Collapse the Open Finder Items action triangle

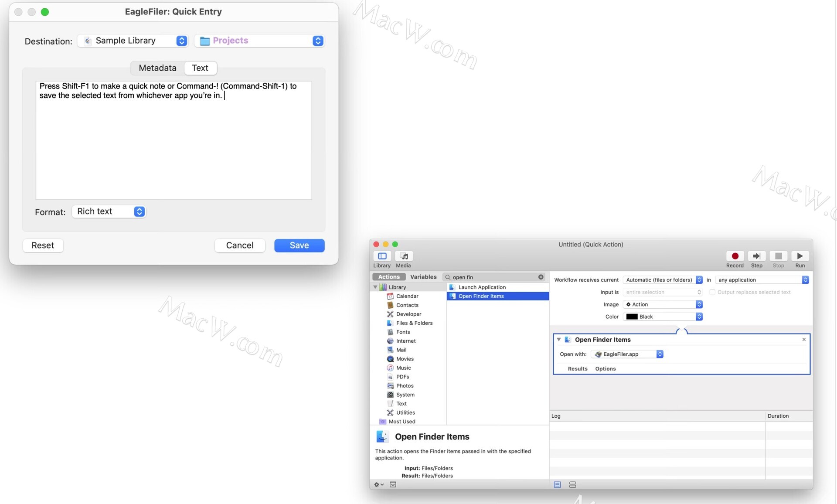tap(559, 340)
